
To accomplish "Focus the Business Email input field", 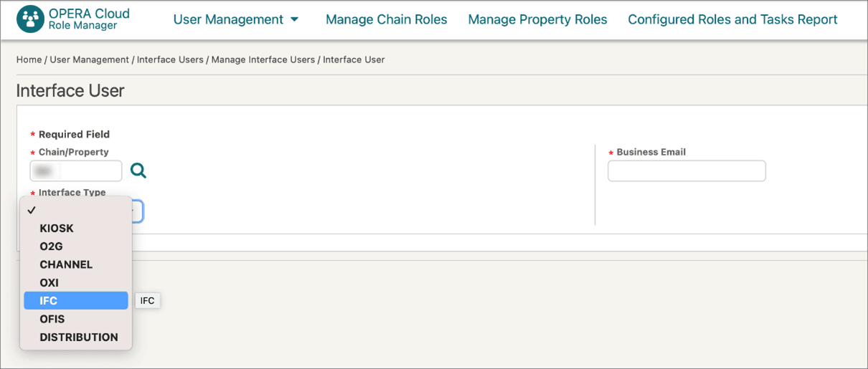I will click(687, 171).
